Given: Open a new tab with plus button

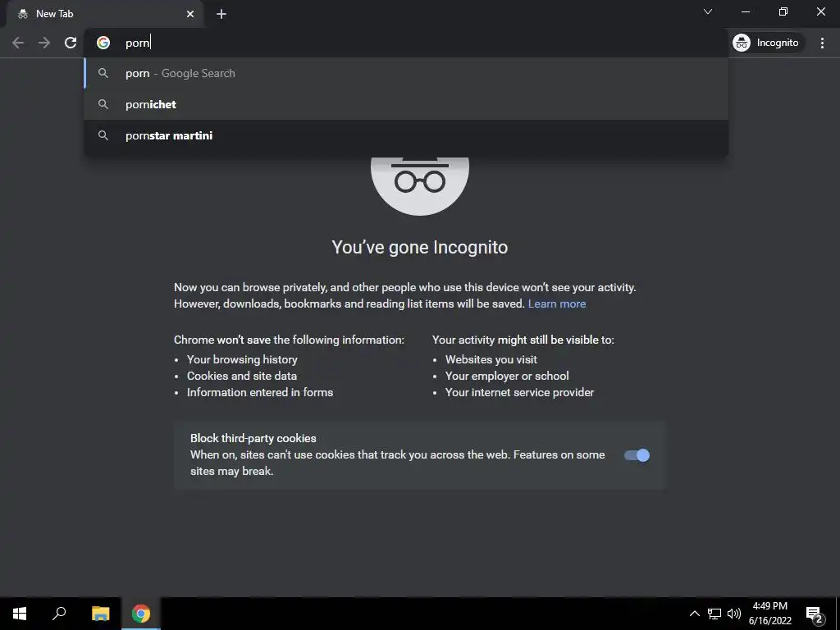Looking at the screenshot, I should coord(221,14).
